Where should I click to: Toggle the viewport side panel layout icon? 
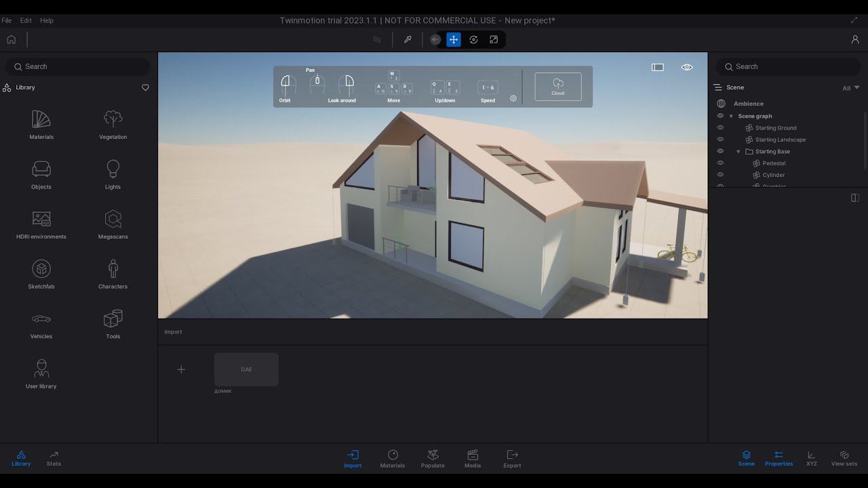pyautogui.click(x=658, y=67)
